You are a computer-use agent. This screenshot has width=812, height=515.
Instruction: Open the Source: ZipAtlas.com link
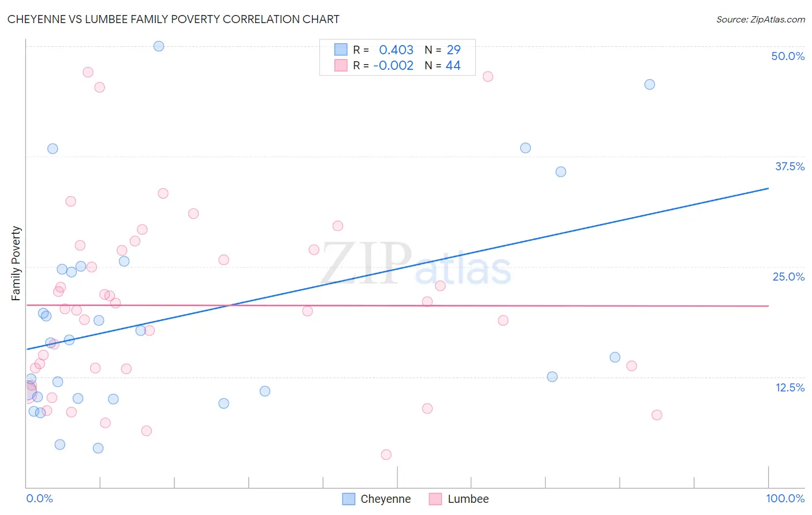(761, 19)
